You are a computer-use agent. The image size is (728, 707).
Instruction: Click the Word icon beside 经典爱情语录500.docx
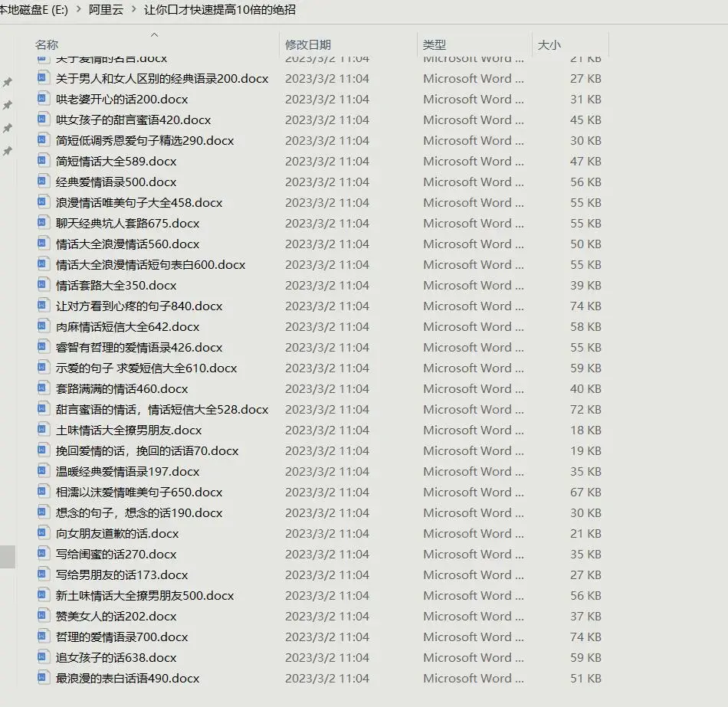(x=44, y=182)
